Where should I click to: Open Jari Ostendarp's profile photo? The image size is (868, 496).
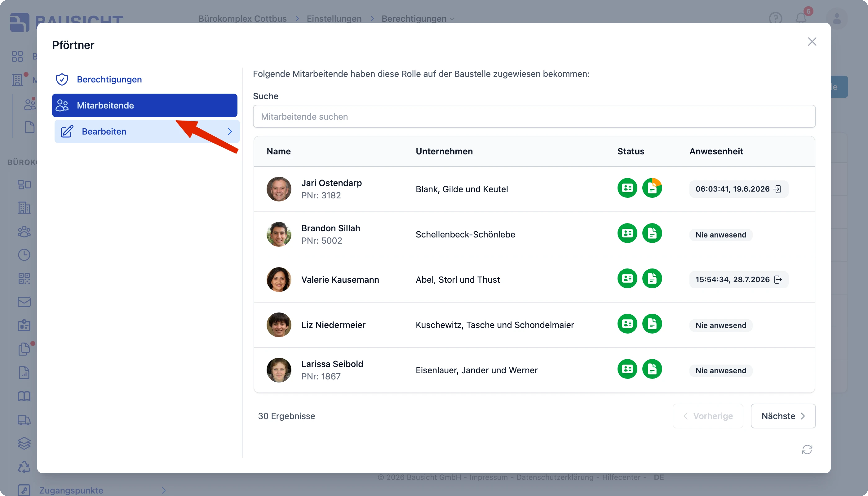click(x=279, y=189)
